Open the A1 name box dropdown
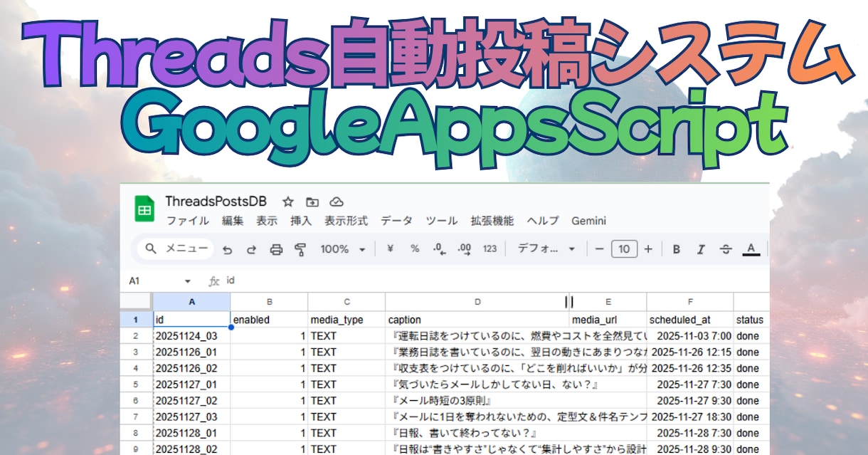Image resolution: width=868 pixels, height=455 pixels. click(x=188, y=281)
